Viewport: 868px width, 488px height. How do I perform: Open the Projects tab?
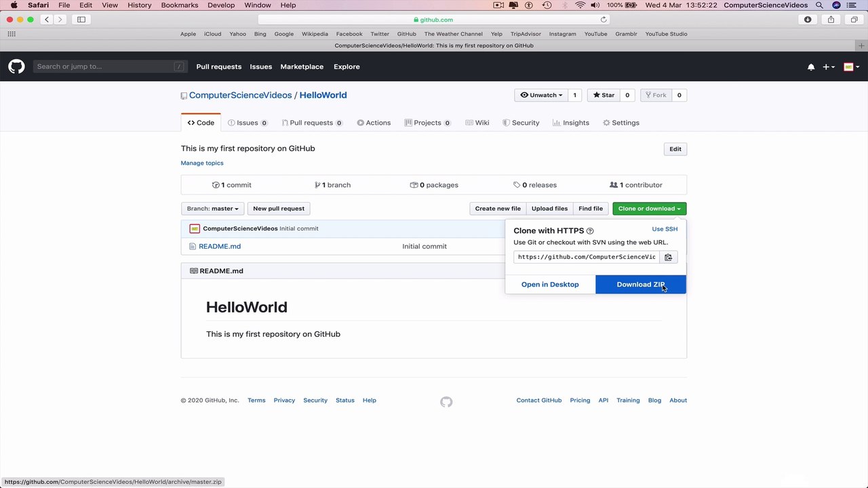(x=428, y=123)
